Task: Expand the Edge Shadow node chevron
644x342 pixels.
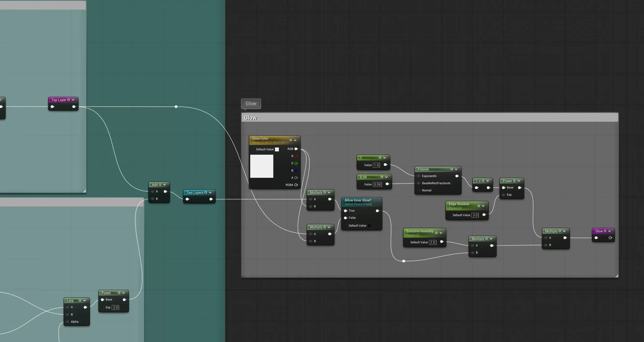Action: (483, 206)
